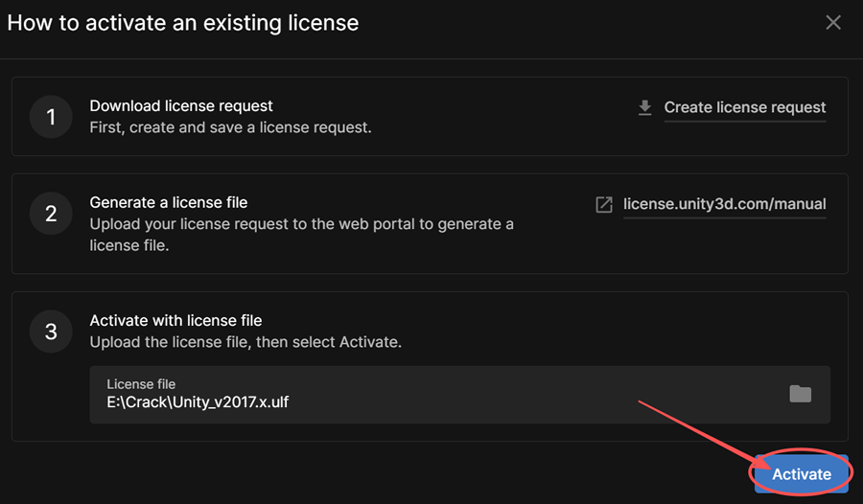Click the Activate with license file heading
The width and height of the screenshot is (863, 504).
(x=175, y=320)
